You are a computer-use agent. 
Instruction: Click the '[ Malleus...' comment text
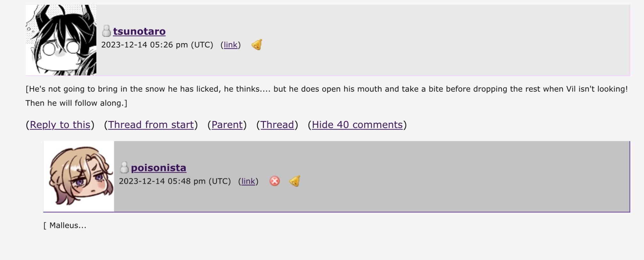tap(65, 225)
